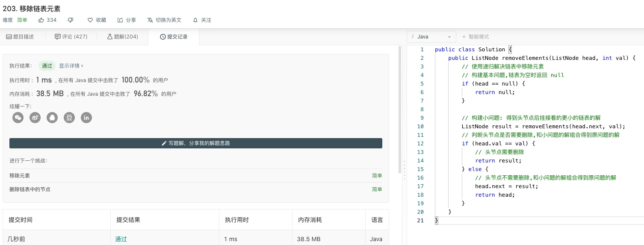
Task: Share result to QQ
Action: pyautogui.click(x=52, y=118)
